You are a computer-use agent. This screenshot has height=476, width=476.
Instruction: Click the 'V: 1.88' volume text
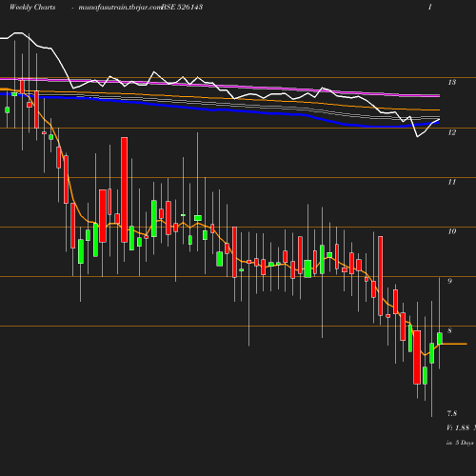(x=458, y=428)
